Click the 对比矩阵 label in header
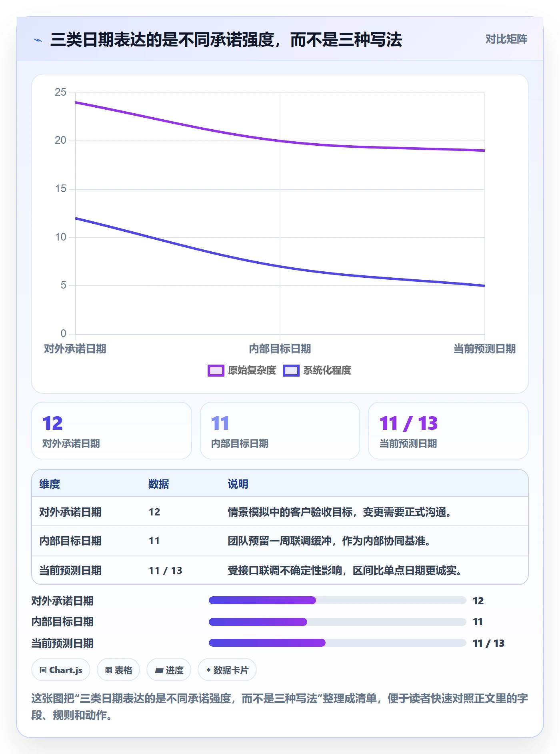The width and height of the screenshot is (560, 754). click(x=506, y=39)
